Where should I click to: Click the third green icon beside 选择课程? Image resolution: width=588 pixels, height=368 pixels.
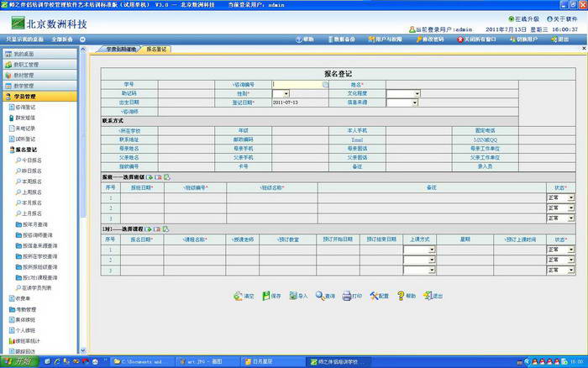[x=165, y=229]
